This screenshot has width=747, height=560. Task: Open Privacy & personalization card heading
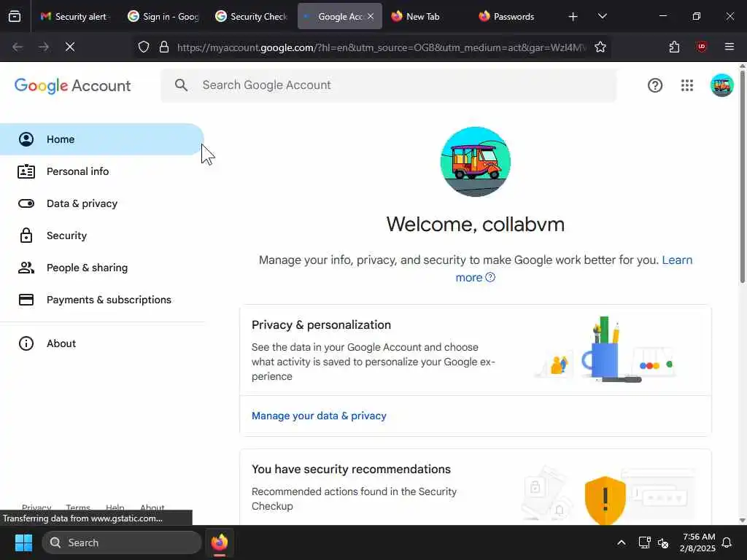point(321,324)
